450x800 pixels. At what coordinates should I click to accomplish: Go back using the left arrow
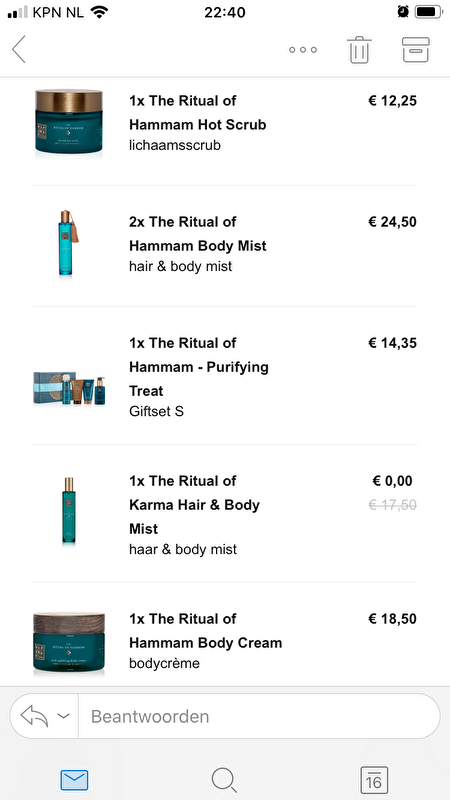(19, 50)
